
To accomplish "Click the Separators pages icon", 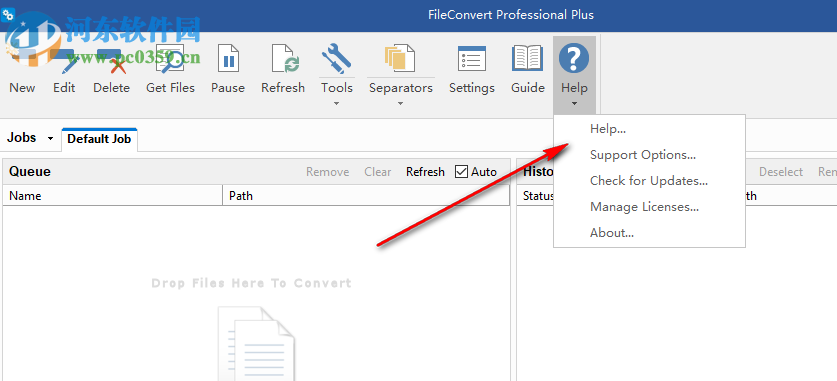I will coord(400,59).
